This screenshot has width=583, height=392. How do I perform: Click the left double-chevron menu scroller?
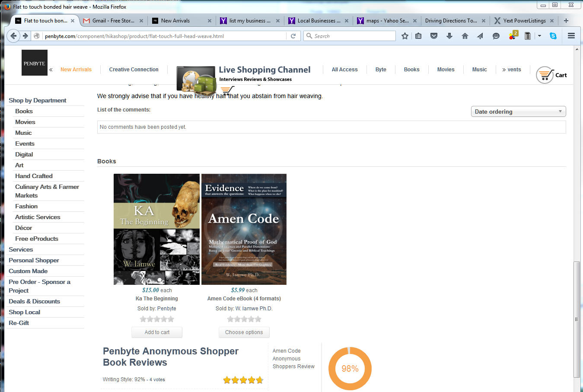(51, 70)
